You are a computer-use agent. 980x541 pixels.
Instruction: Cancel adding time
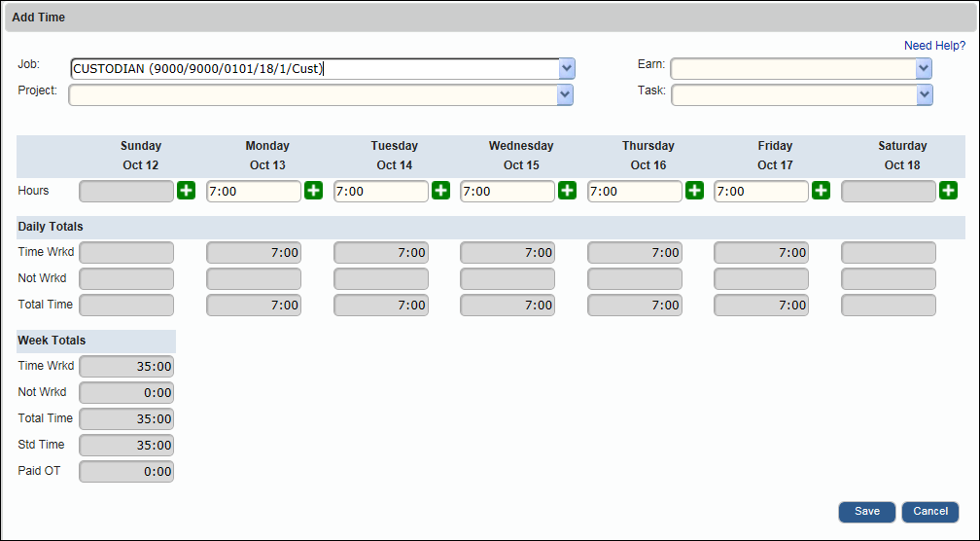click(x=929, y=512)
